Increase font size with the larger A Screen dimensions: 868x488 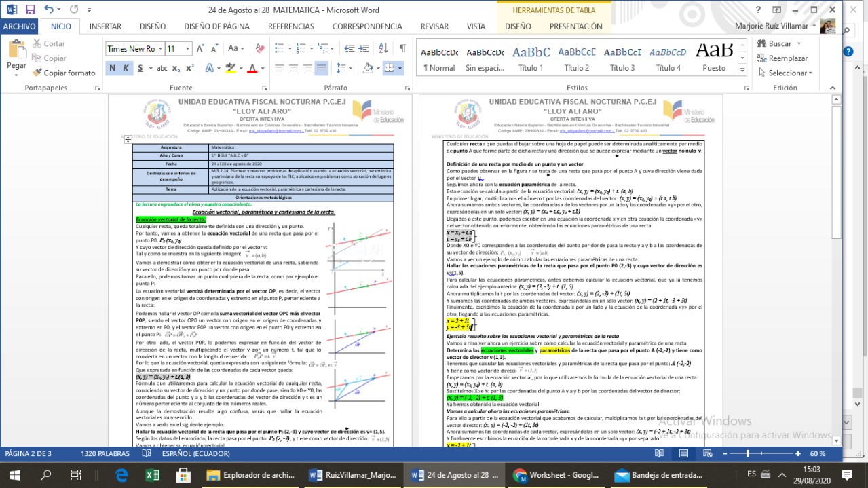200,48
